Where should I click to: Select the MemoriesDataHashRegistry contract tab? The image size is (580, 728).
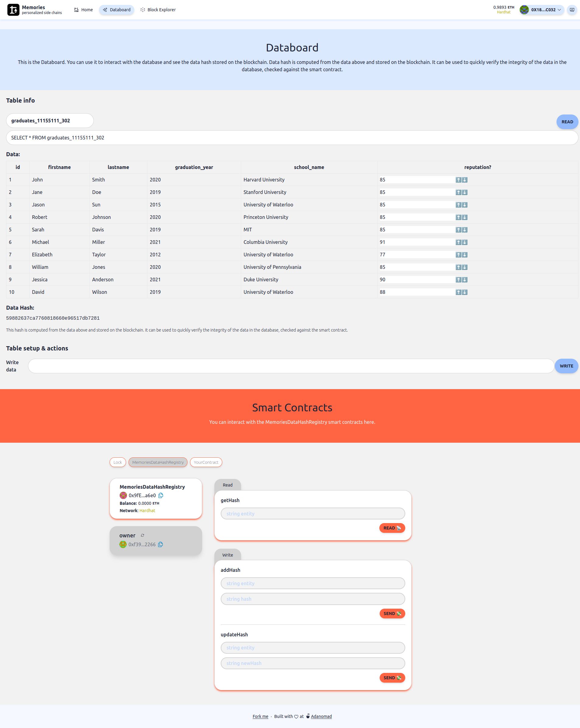pos(158,462)
